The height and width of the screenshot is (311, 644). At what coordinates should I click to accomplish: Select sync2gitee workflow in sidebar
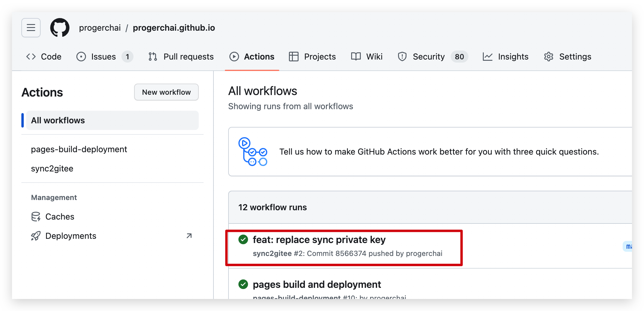[x=52, y=168]
